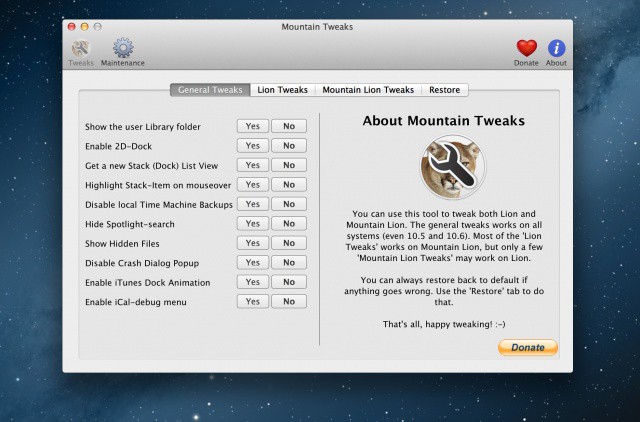640x422 pixels.
Task: Enable iTunes Dock Animation with Yes
Action: pos(253,282)
